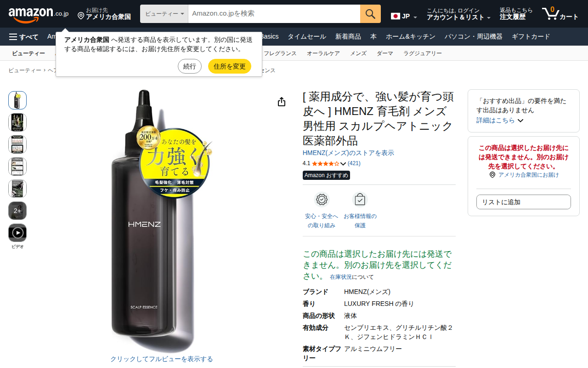Open HMENZ(メンズ)のストアを表示 link

pyautogui.click(x=348, y=153)
